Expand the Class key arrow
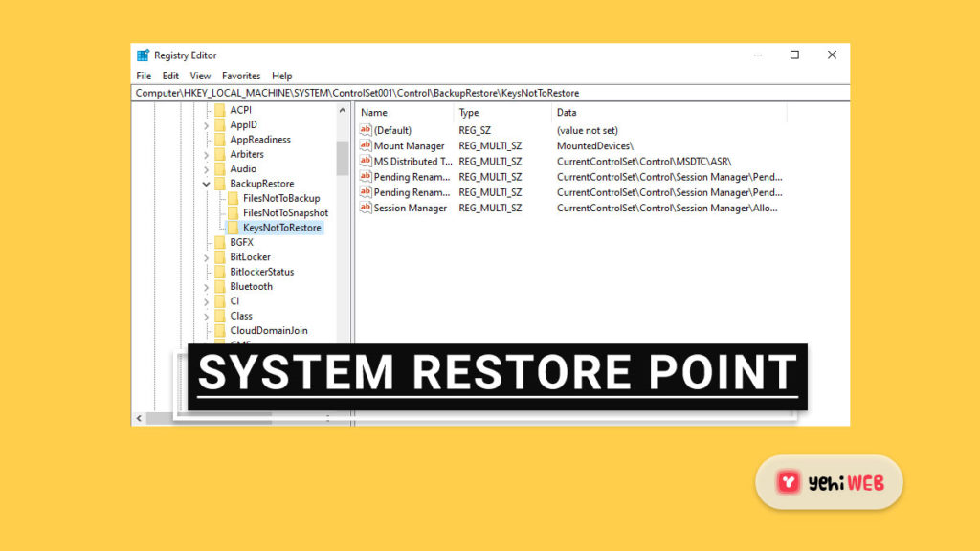 pyautogui.click(x=207, y=317)
